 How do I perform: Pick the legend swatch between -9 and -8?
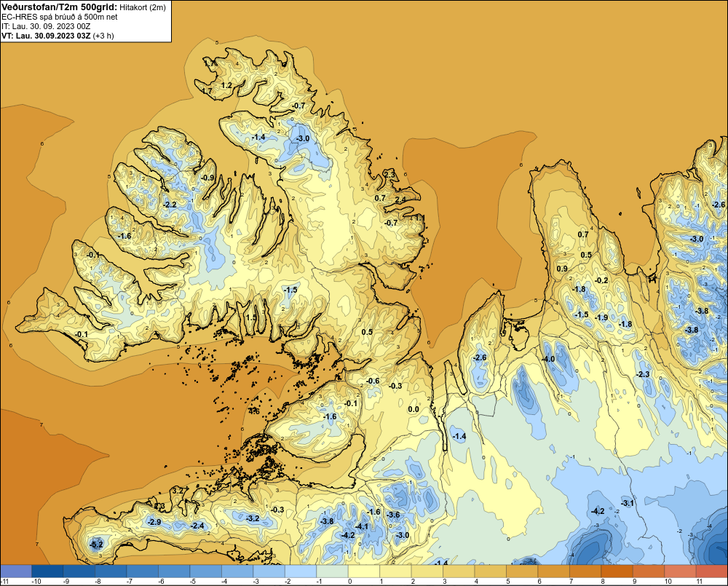pos(79,571)
